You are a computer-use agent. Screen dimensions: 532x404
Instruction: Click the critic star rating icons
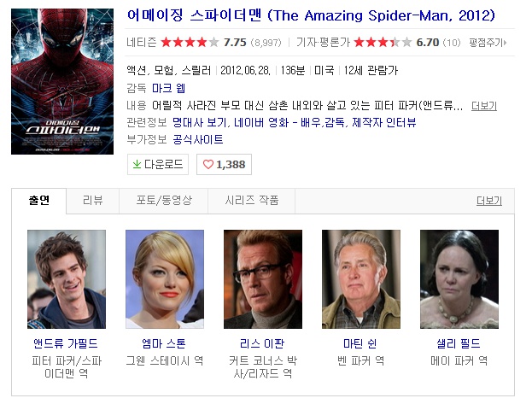[383, 43]
